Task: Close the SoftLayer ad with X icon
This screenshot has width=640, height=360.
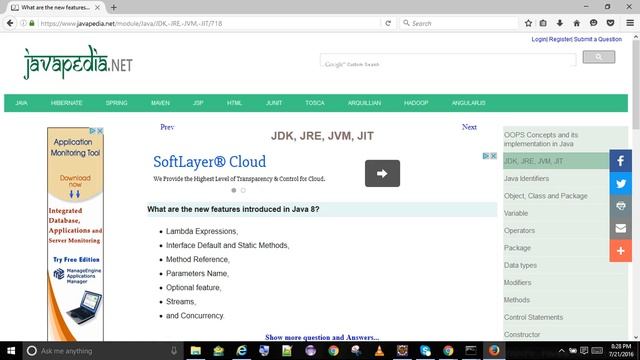Action: pos(493,156)
